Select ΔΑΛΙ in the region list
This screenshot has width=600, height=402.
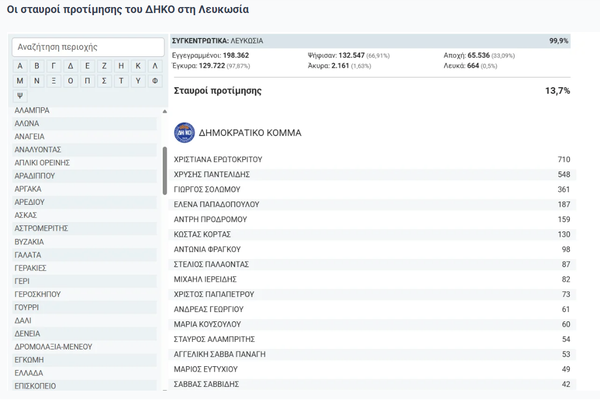click(85, 321)
